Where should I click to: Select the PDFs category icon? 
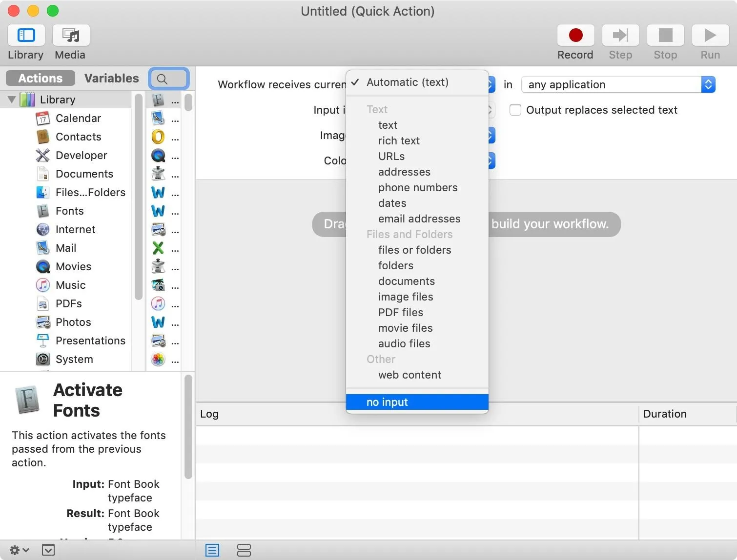(x=43, y=303)
